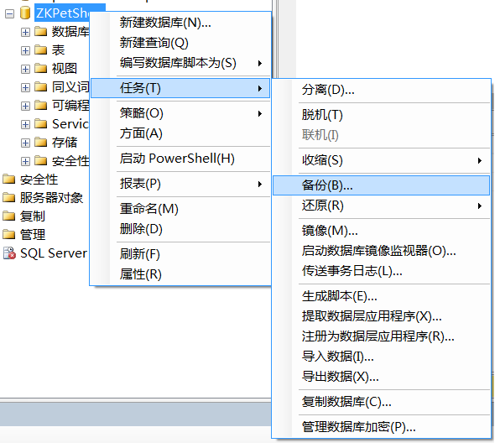Click the ZKPetShop database cylinder icon
The width and height of the screenshot is (500, 448).
coord(25,13)
